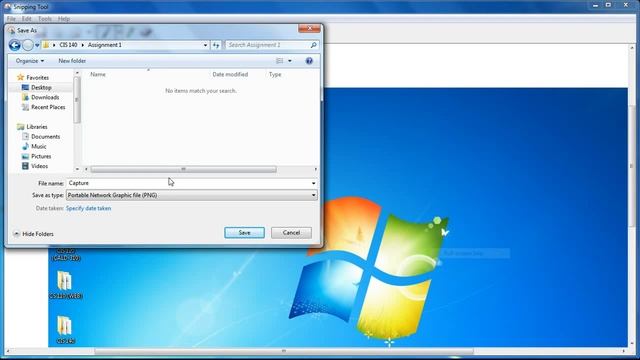The height and width of the screenshot is (360, 640).
Task: Select Recent Places in the navigation pane
Action: (x=48, y=107)
